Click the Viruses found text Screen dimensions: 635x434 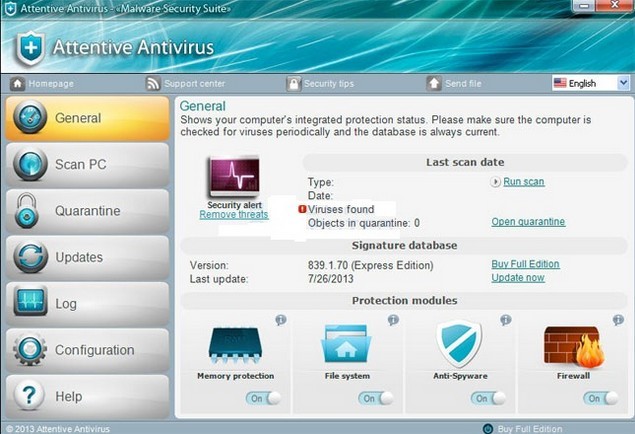point(341,209)
